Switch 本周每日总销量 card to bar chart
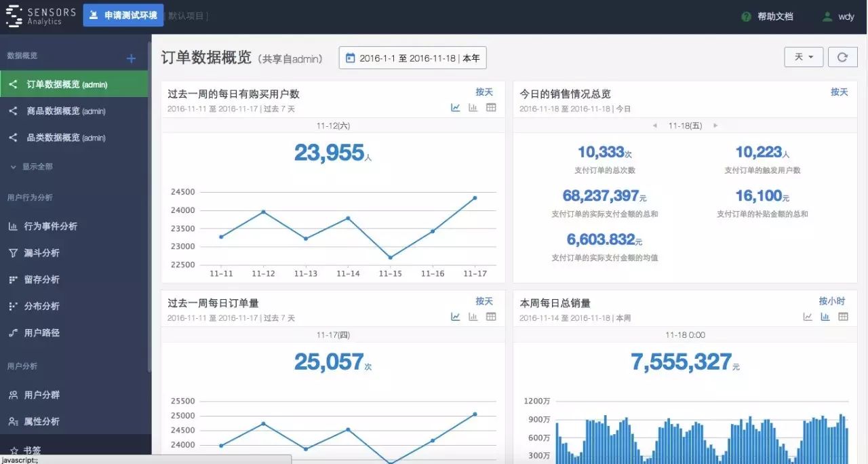Viewport: 868px width, 464px height. [825, 316]
